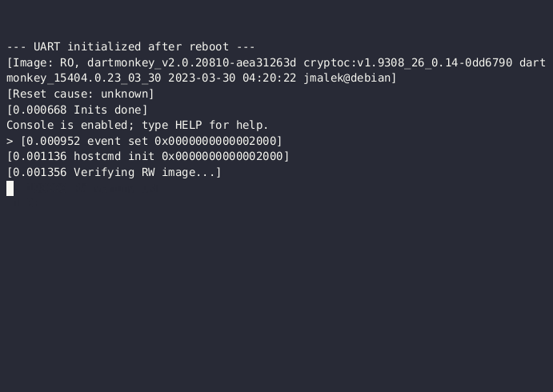553x392 pixels.
Task: Click the 'monkey_15404.0.23_03_30' text
Action: tap(83, 78)
